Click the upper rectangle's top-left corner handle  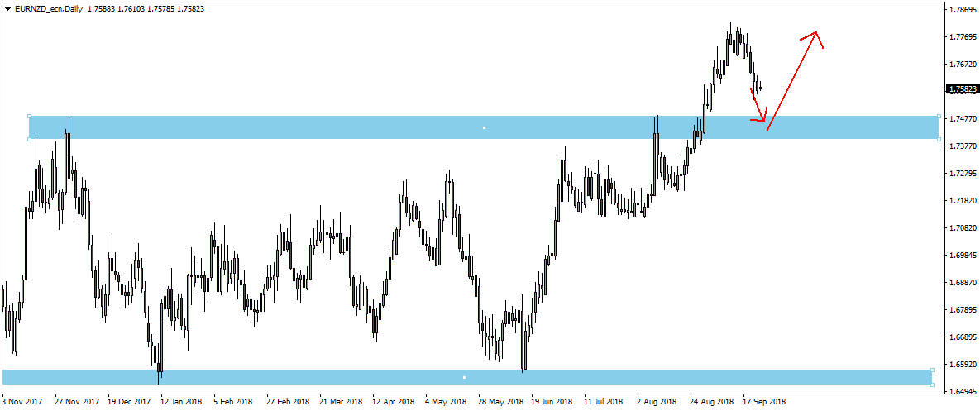point(30,116)
